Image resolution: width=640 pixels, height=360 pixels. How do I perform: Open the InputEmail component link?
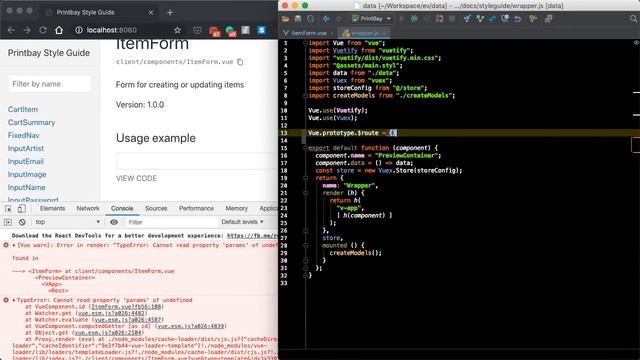26,162
